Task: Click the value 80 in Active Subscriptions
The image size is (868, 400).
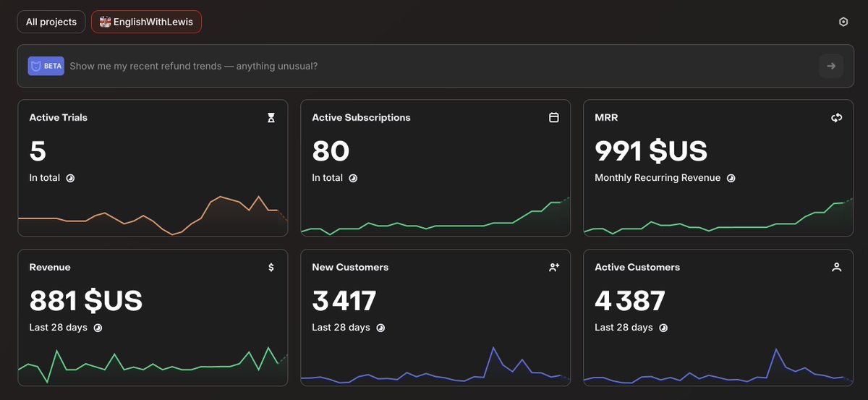Action: click(x=331, y=151)
